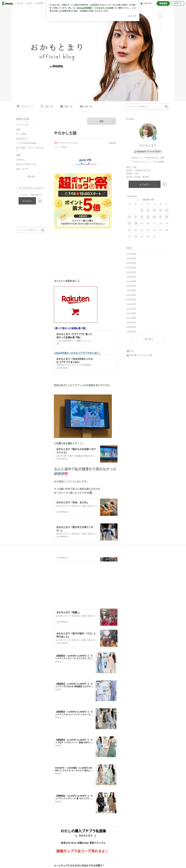Image resolution: width=186 pixels, height=868 pixels.
Task: Open the 3,190円→2,590円 product listing
Action: point(86,803)
